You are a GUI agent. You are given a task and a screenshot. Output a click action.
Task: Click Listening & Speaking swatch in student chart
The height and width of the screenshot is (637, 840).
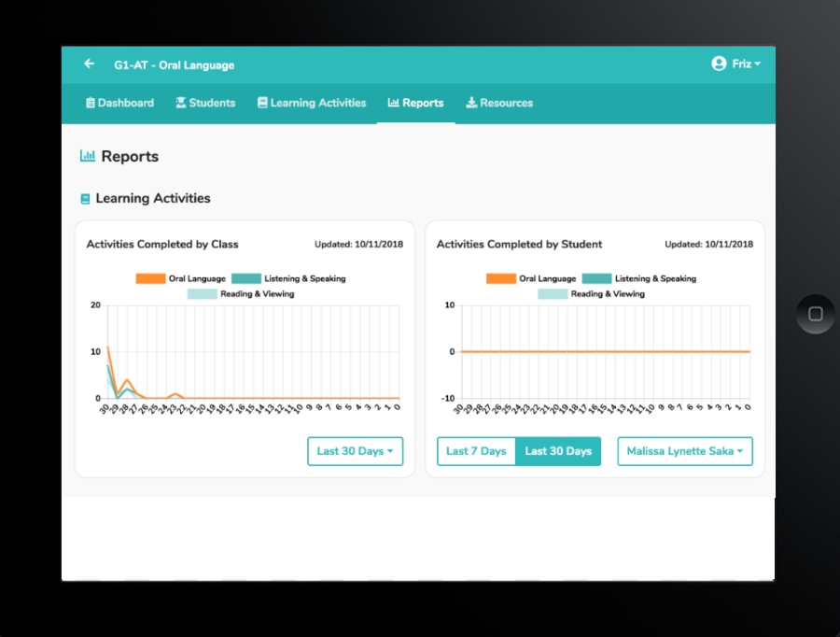point(596,278)
